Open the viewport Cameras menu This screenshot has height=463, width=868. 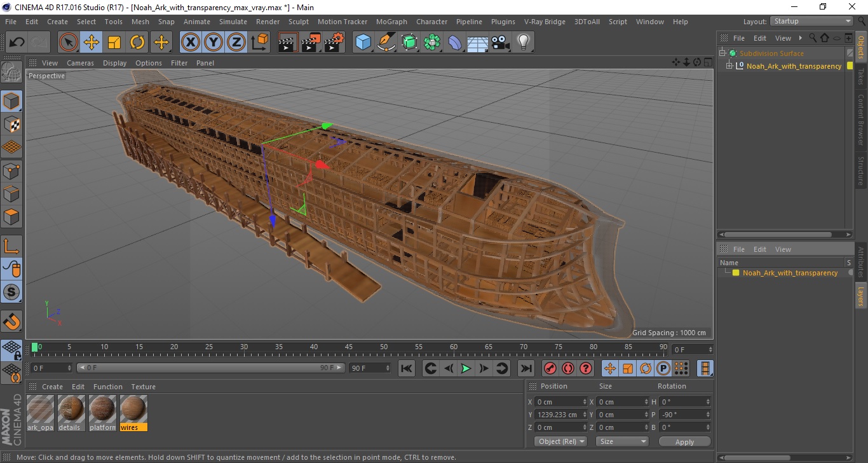point(80,63)
